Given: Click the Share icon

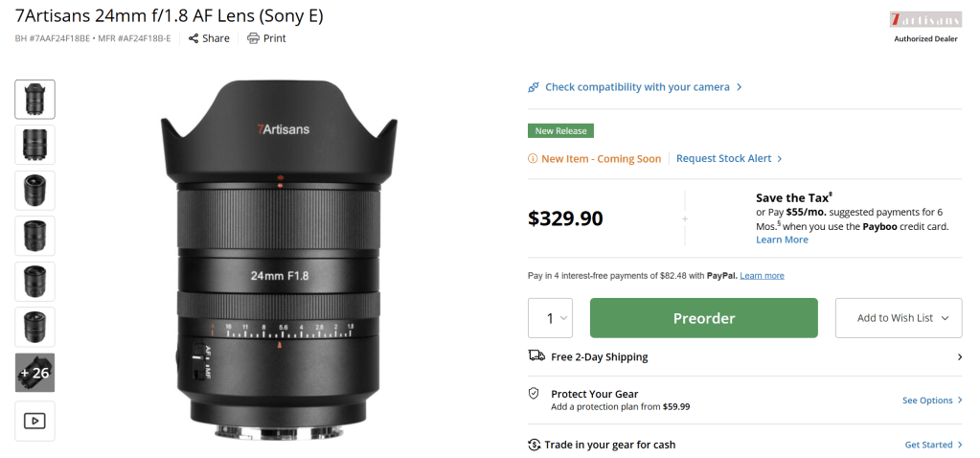Looking at the screenshot, I should pyautogui.click(x=194, y=38).
